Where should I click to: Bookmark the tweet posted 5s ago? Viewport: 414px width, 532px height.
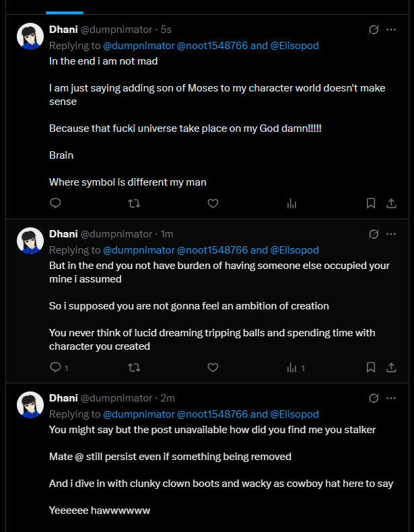[x=370, y=203]
